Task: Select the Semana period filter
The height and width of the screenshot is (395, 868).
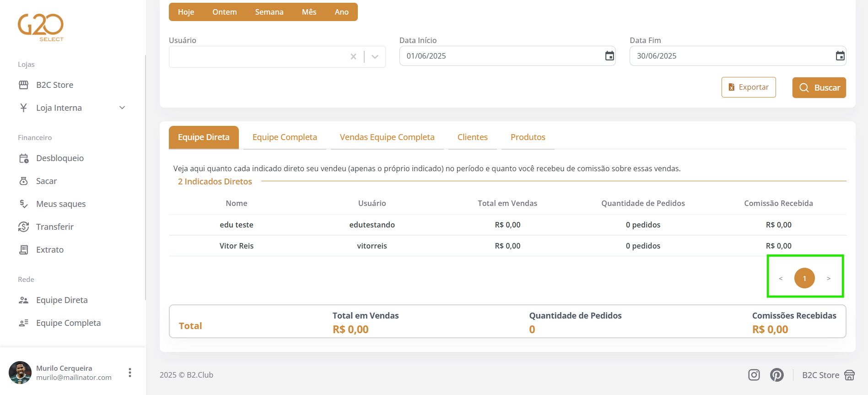Action: [269, 12]
